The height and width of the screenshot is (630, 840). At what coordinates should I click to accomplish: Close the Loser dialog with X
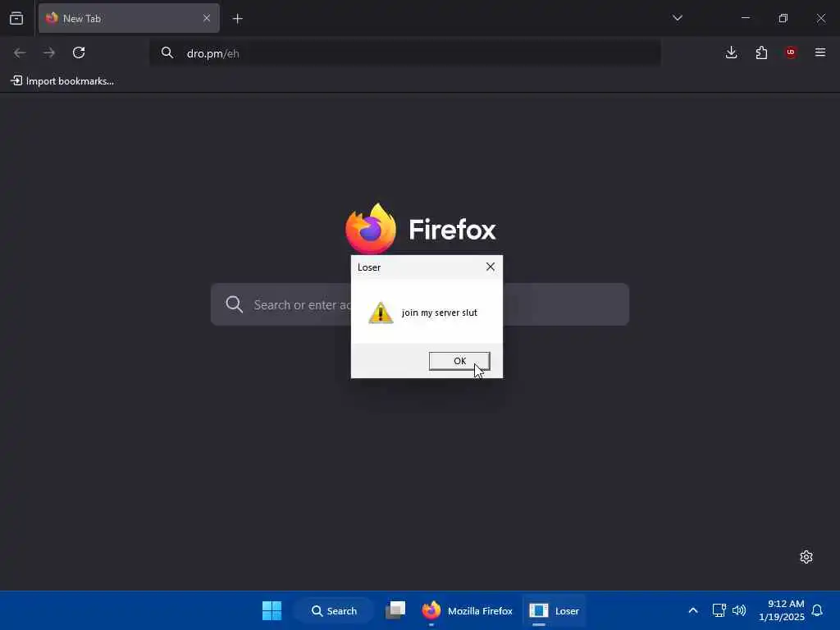pyautogui.click(x=491, y=267)
